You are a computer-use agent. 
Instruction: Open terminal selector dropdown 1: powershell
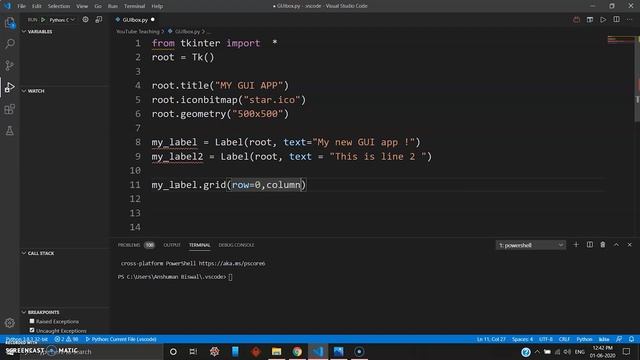(x=530, y=245)
